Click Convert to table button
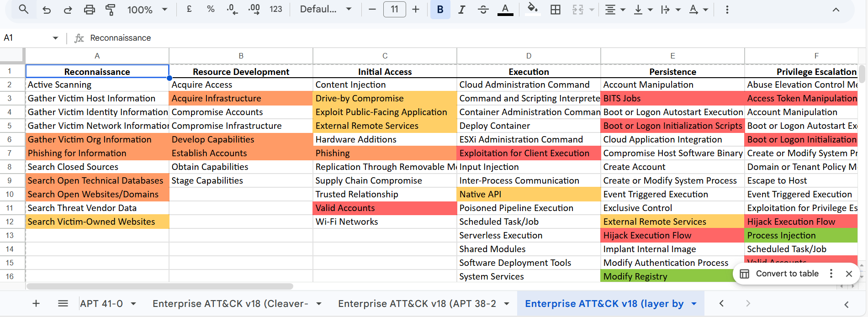The height and width of the screenshot is (317, 868). [779, 274]
